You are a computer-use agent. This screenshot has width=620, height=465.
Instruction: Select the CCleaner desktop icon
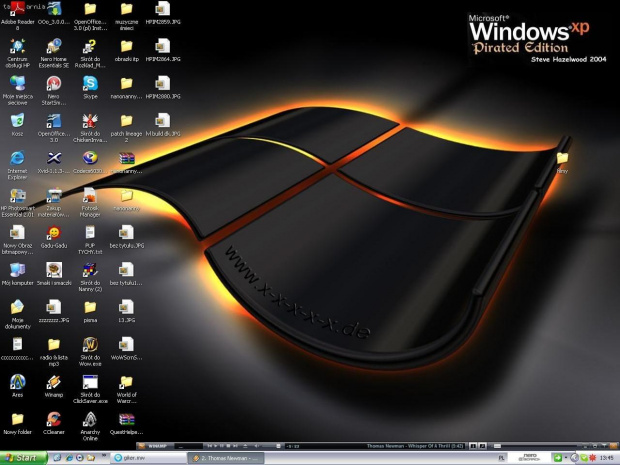(x=54, y=423)
